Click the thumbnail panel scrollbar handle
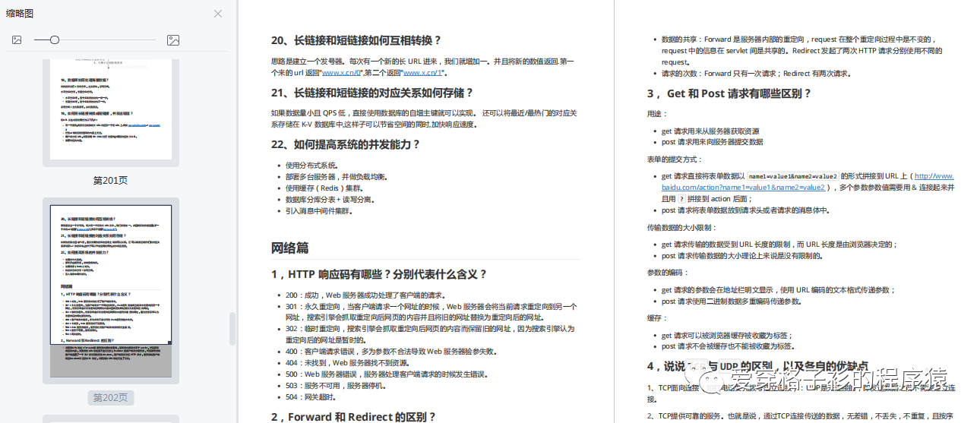The width and height of the screenshot is (980, 423). coord(232,327)
